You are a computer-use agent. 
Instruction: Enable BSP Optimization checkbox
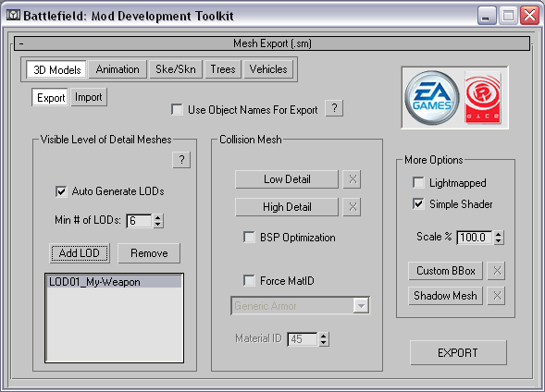(249, 238)
